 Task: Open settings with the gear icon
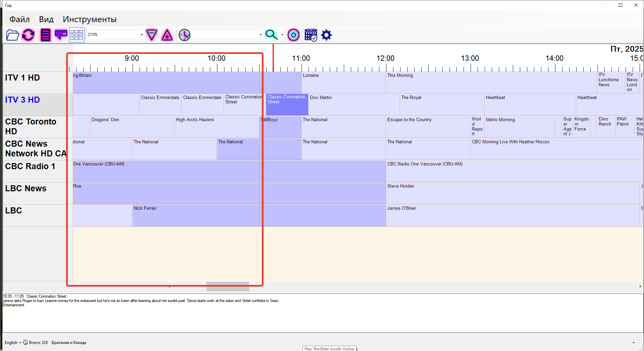tap(326, 35)
